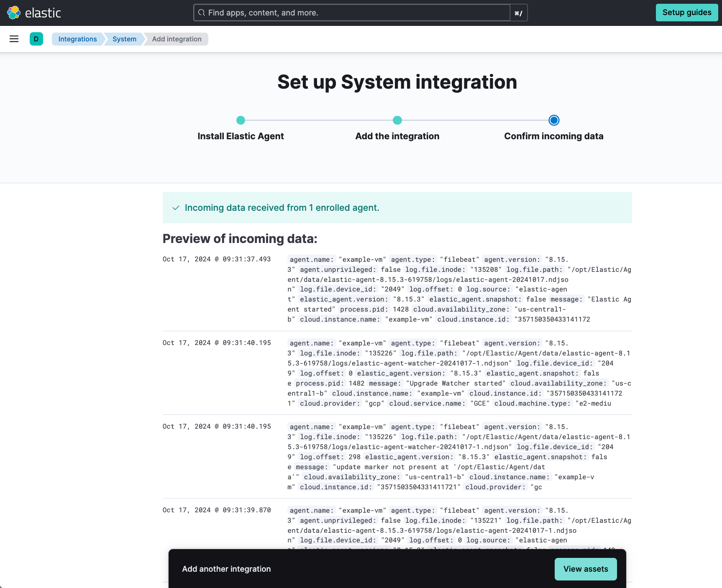Open the D space avatar
Viewport: 722px width, 588px height.
click(x=36, y=39)
